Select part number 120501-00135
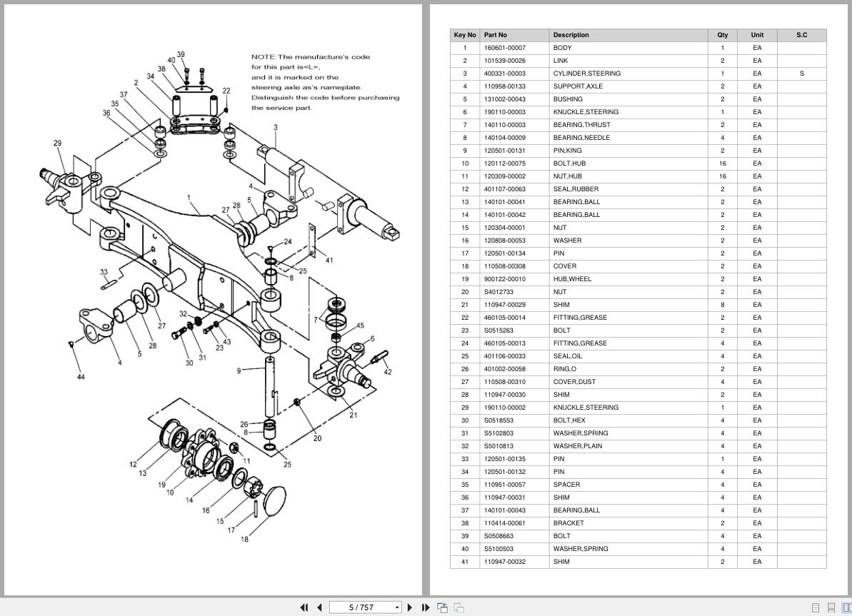This screenshot has height=616, width=852. 505,459
